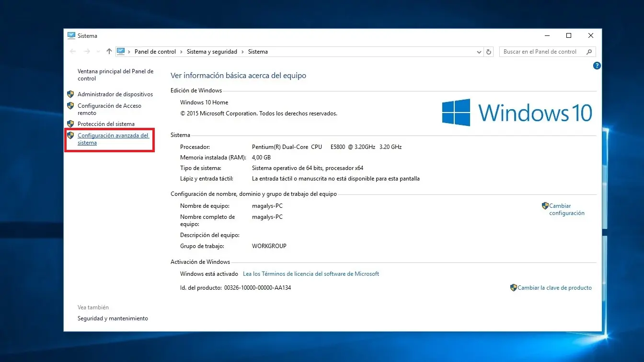
Task: Click Windows está activado text
Action: pyautogui.click(x=209, y=274)
